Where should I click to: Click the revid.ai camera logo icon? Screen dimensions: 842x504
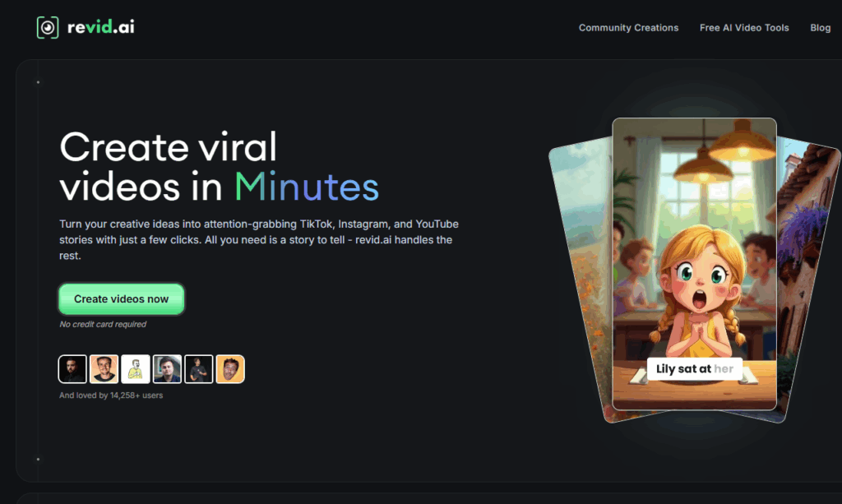[x=47, y=27]
